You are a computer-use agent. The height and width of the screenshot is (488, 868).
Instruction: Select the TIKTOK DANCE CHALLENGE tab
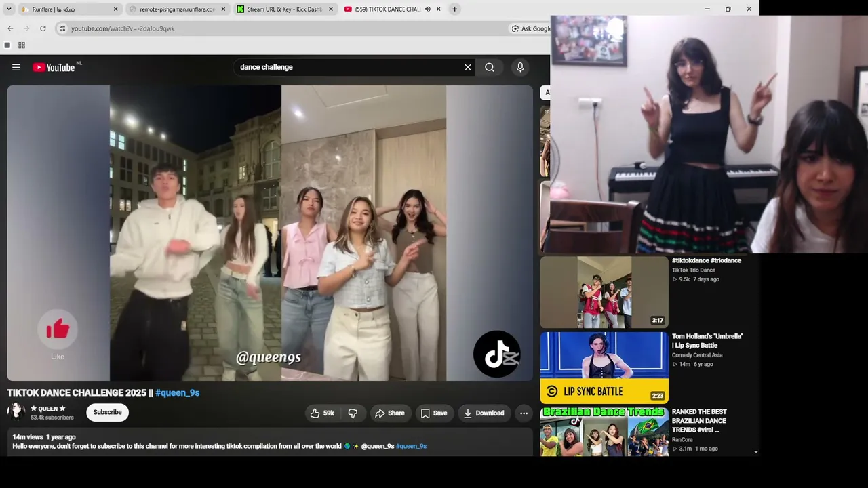[x=392, y=9]
